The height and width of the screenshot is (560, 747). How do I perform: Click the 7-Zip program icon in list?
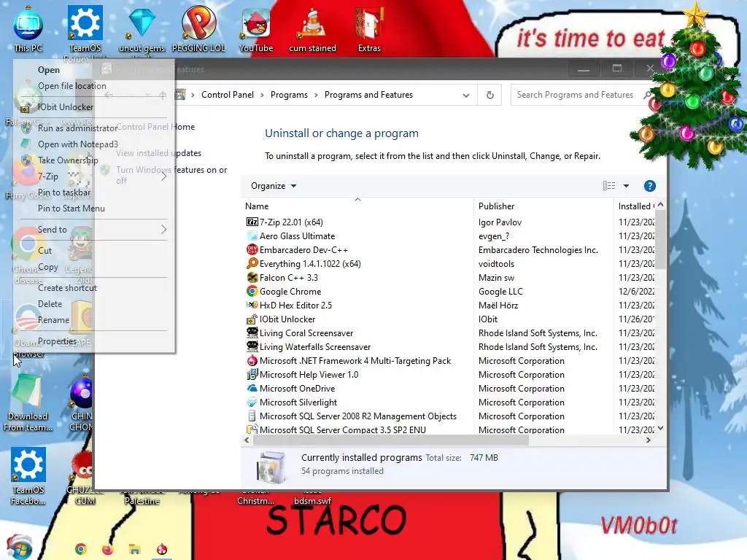[x=252, y=222]
